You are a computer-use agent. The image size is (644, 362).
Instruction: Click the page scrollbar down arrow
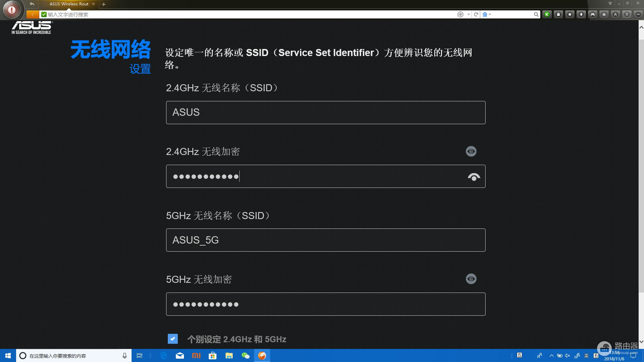pyautogui.click(x=641, y=342)
